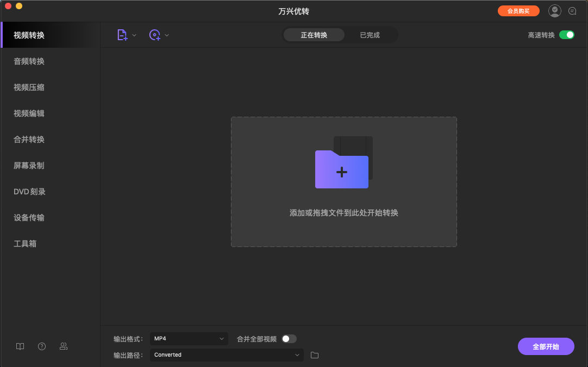Toggle the 高速转换 high-speed conversion switch
This screenshot has height=367, width=588.
coord(567,34)
